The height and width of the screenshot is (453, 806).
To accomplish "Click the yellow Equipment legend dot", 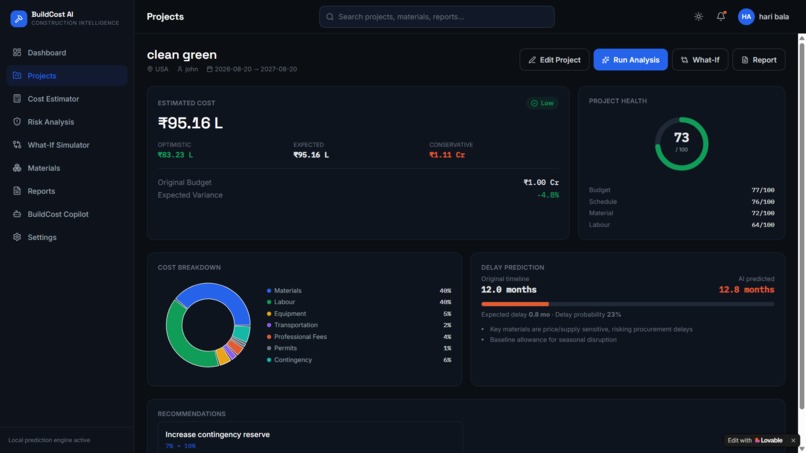I will click(x=269, y=314).
